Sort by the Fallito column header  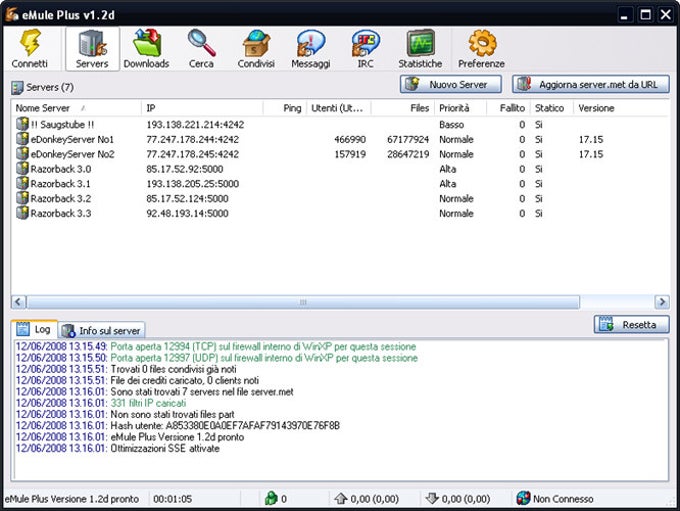508,108
